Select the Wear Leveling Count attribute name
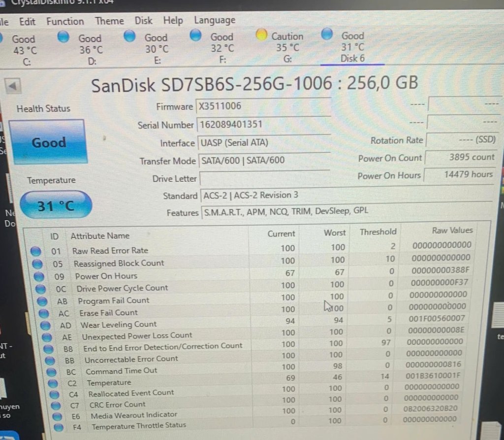This screenshot has height=440, width=504. (x=118, y=324)
